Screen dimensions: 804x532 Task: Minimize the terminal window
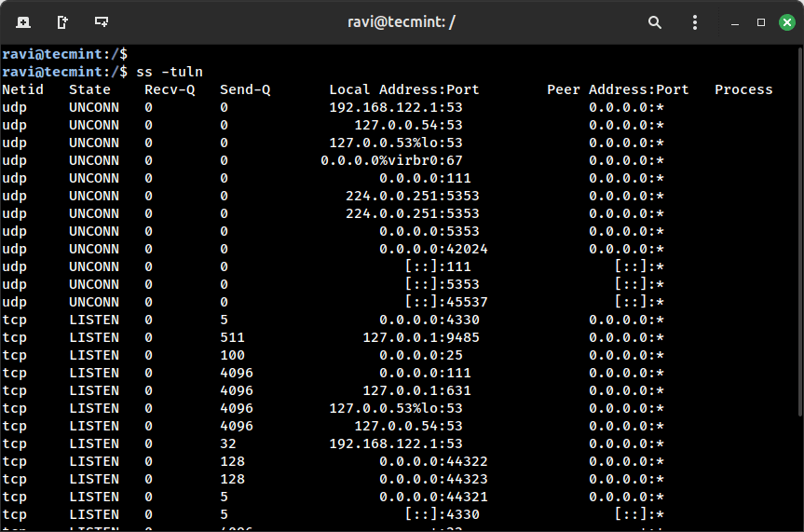click(x=737, y=21)
